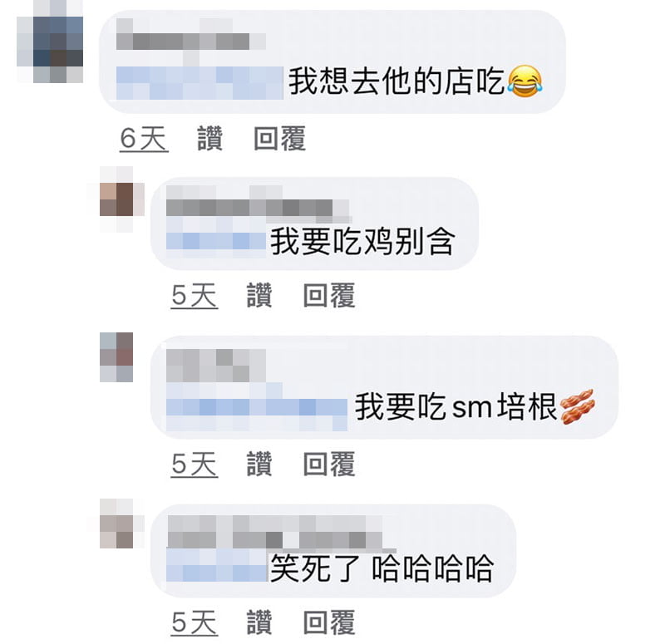Open the 5天 timestamp under 笑死了 哈哈哈哈

195,622
